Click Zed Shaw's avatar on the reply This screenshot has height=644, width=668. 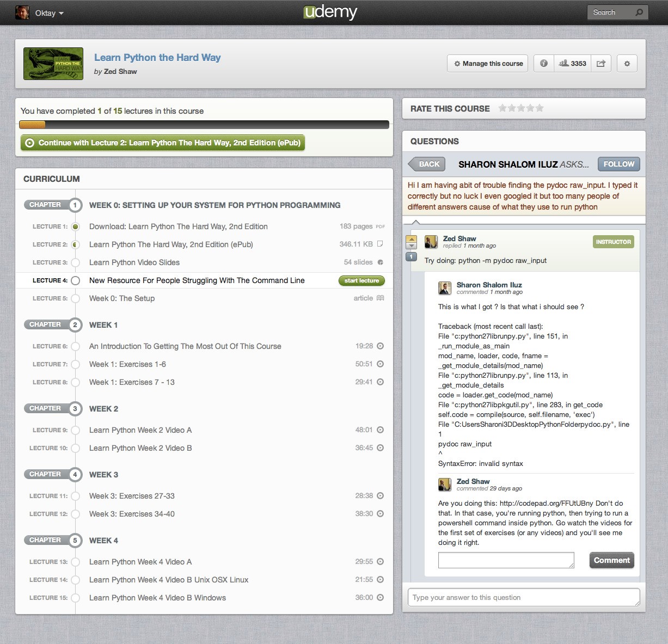(x=431, y=242)
